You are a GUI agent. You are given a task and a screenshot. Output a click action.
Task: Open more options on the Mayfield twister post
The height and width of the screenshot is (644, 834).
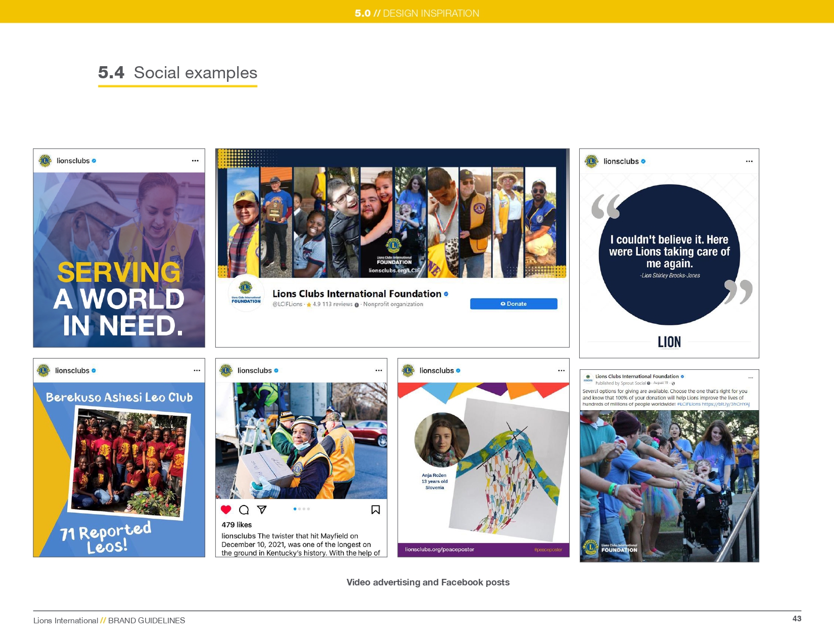(379, 370)
